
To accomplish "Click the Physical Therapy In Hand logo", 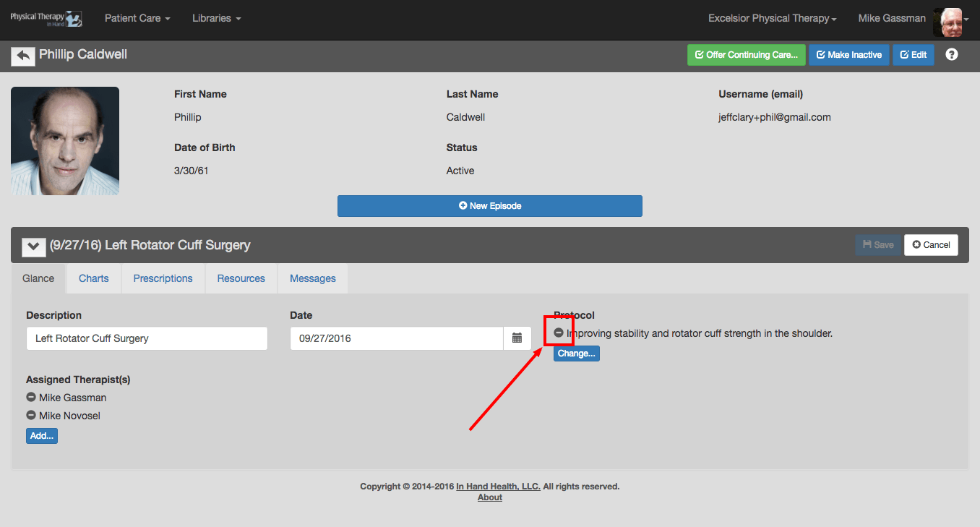I will click(x=46, y=19).
